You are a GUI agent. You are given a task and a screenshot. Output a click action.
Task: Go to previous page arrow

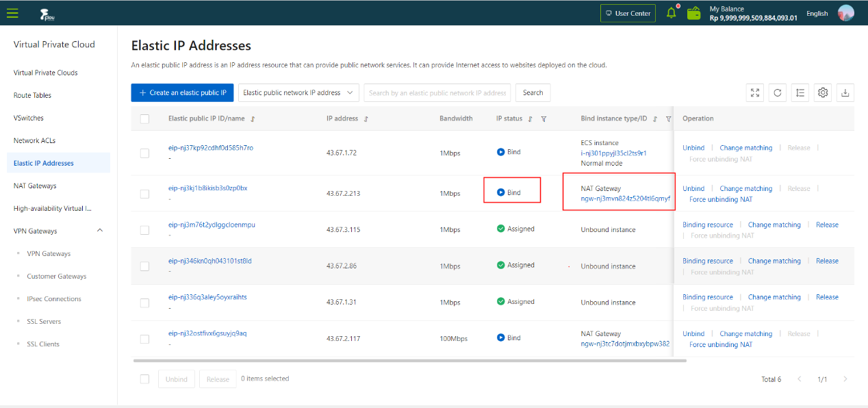coord(798,379)
